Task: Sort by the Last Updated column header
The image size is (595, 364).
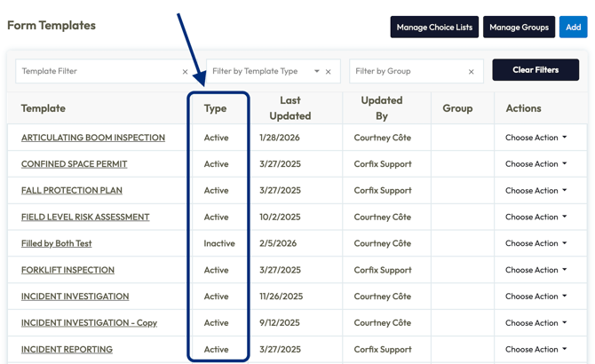Action: (290, 108)
